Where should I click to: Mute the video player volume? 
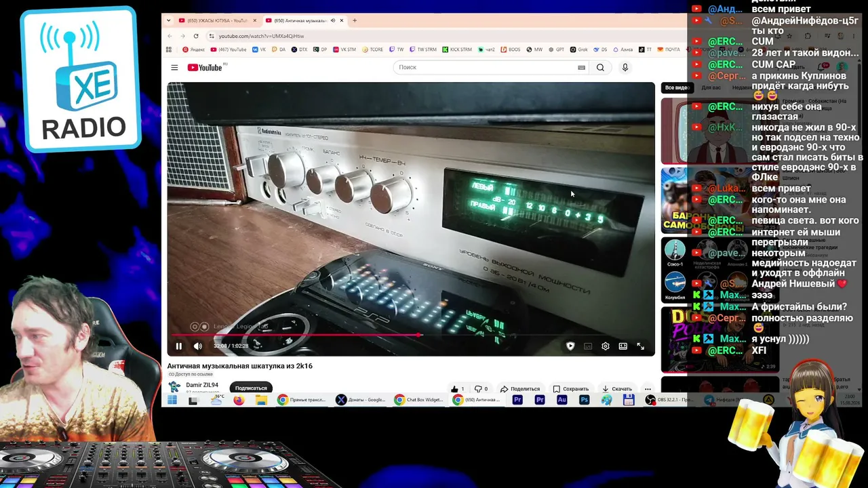[x=198, y=346]
